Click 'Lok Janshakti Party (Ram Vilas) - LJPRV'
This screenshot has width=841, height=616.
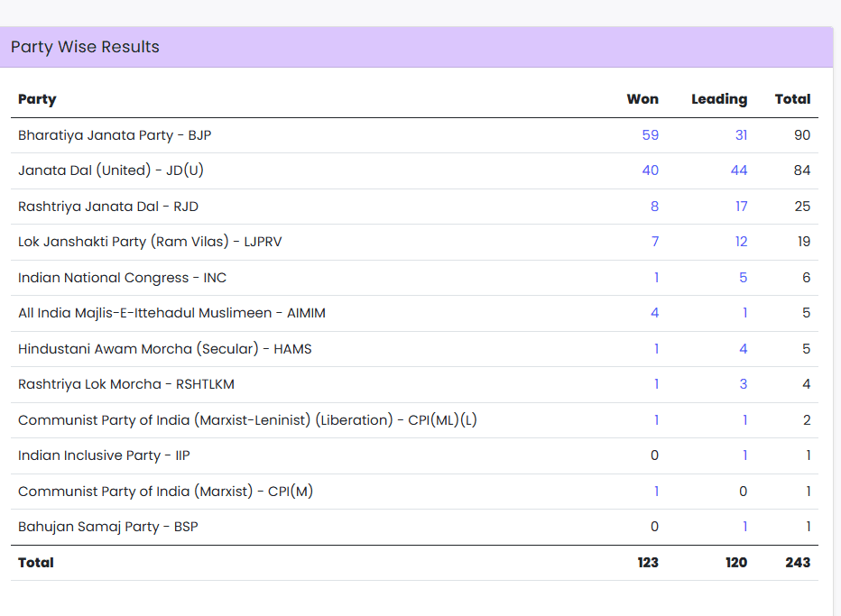pos(150,242)
